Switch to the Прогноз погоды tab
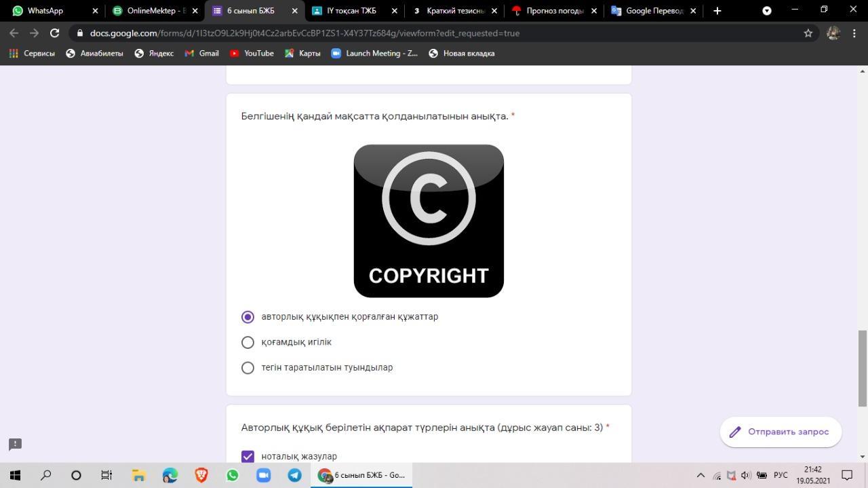This screenshot has width=868, height=488. point(548,11)
